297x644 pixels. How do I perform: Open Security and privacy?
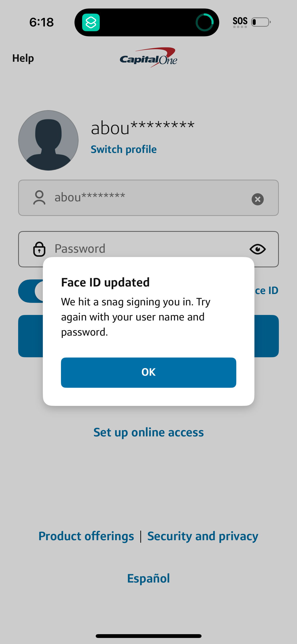(203, 536)
